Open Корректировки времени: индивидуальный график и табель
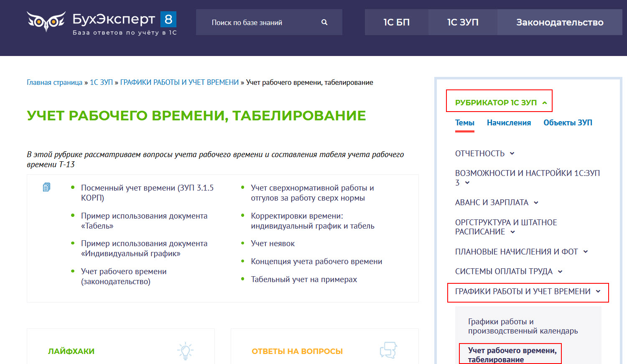627x364 pixels. click(313, 221)
